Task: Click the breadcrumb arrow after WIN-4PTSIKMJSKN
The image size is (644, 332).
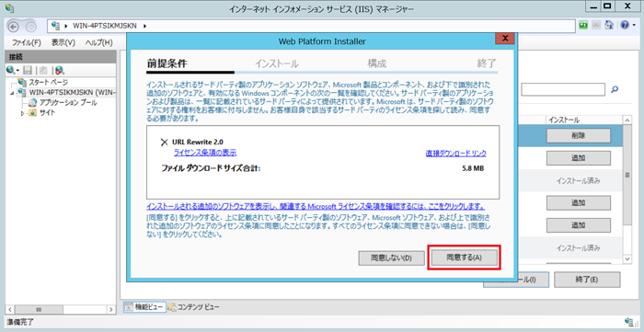Action: click(145, 27)
